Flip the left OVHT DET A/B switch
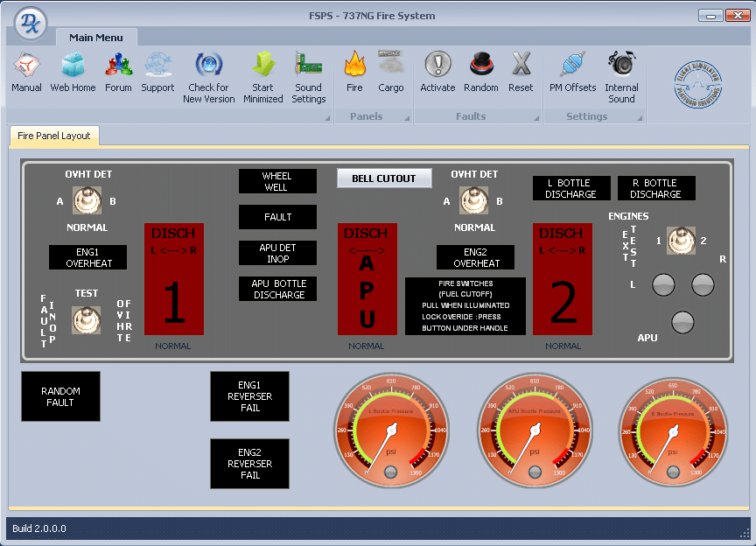The height and width of the screenshot is (546, 756). pyautogui.click(x=87, y=201)
